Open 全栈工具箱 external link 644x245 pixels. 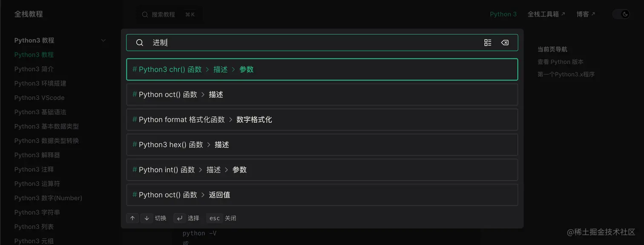pos(546,14)
